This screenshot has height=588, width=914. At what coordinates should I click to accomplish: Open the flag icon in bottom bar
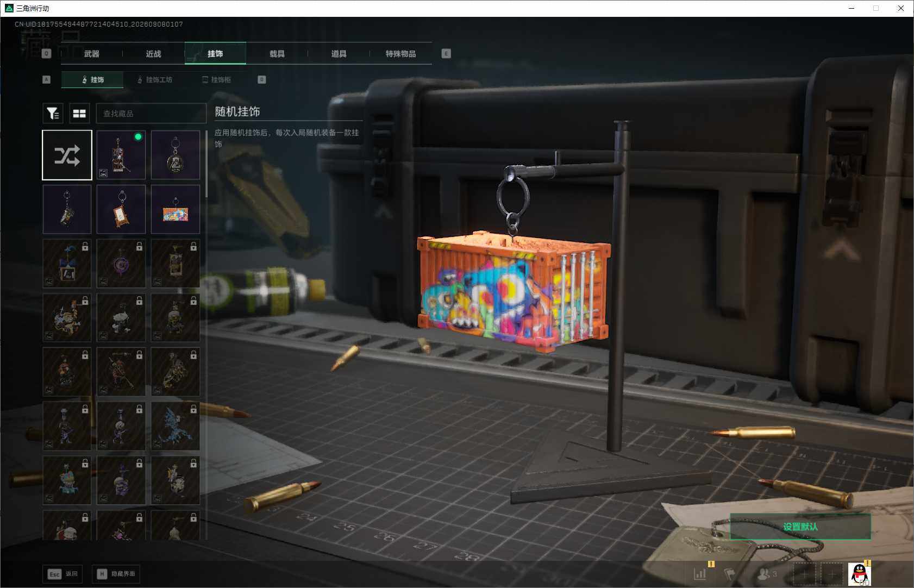[x=730, y=573]
